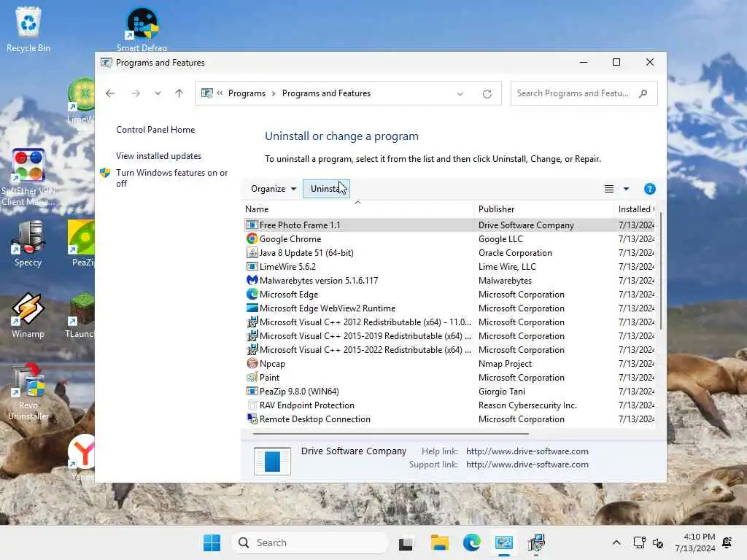Open the Recent locations dropdown arrow
The image size is (747, 560).
coord(158,93)
